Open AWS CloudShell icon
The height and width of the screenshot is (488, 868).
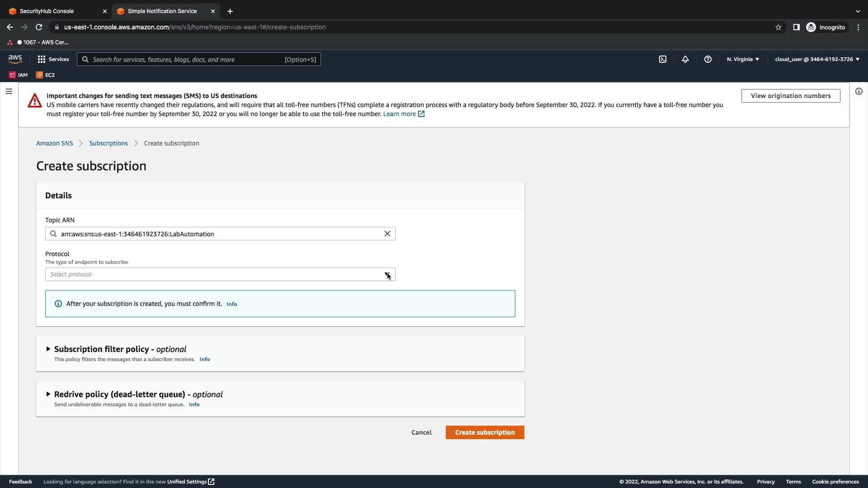click(x=662, y=59)
